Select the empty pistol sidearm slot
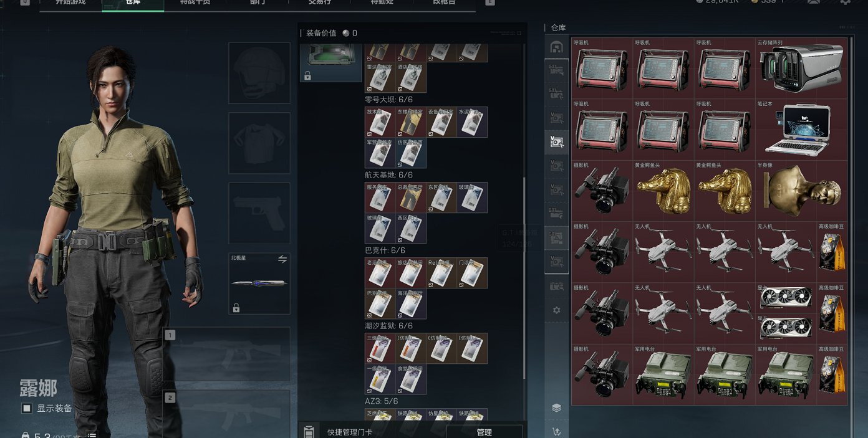 [259, 213]
